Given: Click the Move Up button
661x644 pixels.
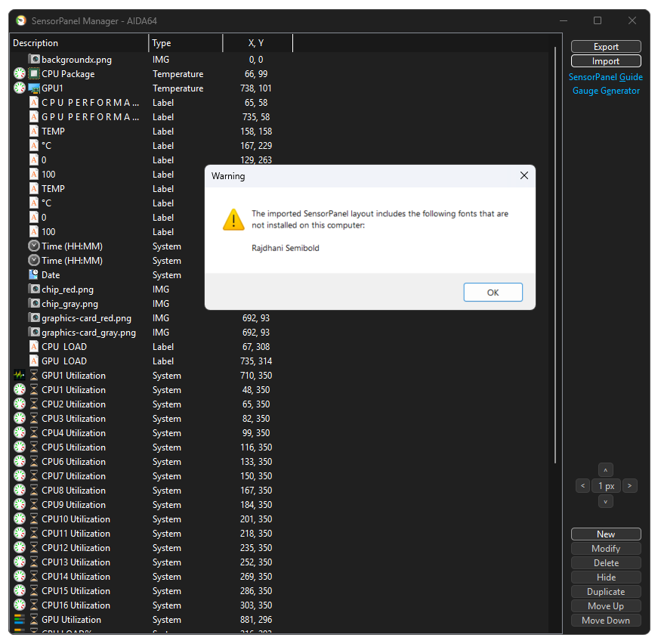Looking at the screenshot, I should pos(606,605).
